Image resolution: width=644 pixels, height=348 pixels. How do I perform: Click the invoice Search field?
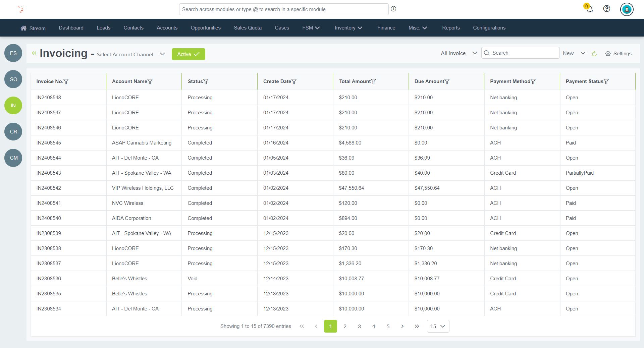point(520,53)
